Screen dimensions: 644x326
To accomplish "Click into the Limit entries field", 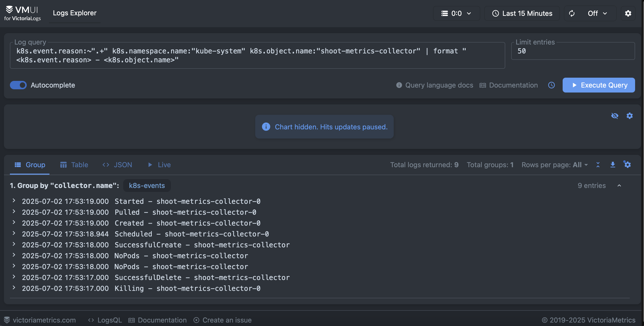I will (x=573, y=51).
